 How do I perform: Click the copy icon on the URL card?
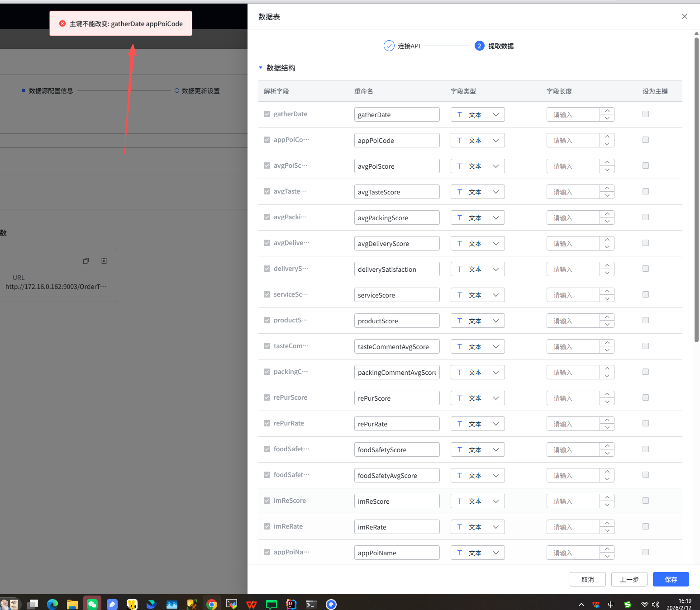[x=86, y=261]
